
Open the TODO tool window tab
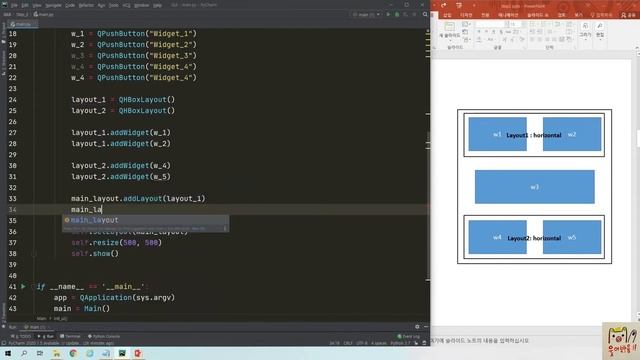pyautogui.click(x=21, y=336)
